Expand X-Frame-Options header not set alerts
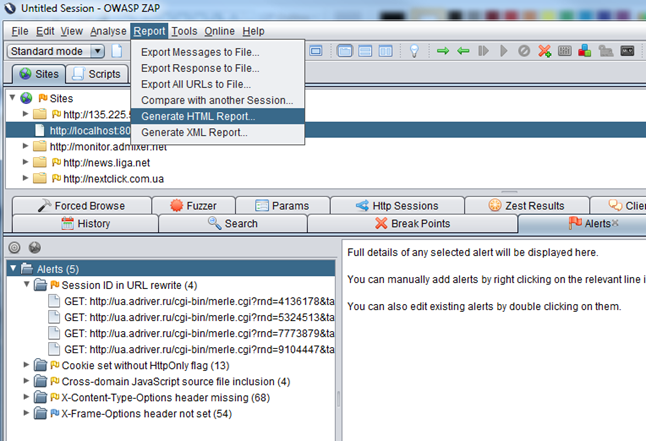The height and width of the screenshot is (441, 646). (x=24, y=413)
